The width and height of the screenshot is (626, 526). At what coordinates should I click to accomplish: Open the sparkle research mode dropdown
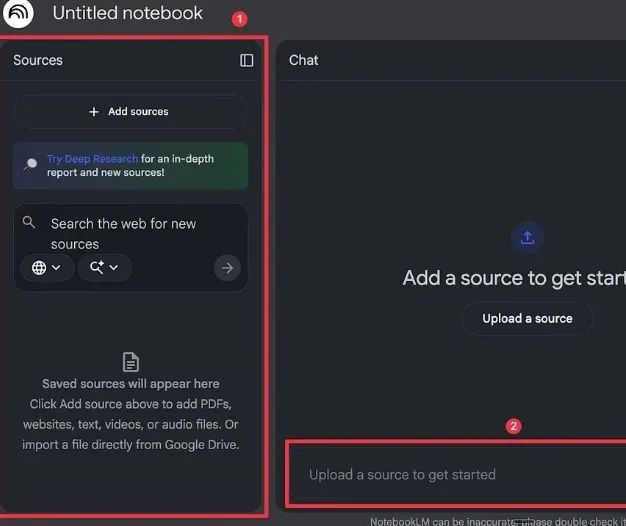tap(104, 268)
